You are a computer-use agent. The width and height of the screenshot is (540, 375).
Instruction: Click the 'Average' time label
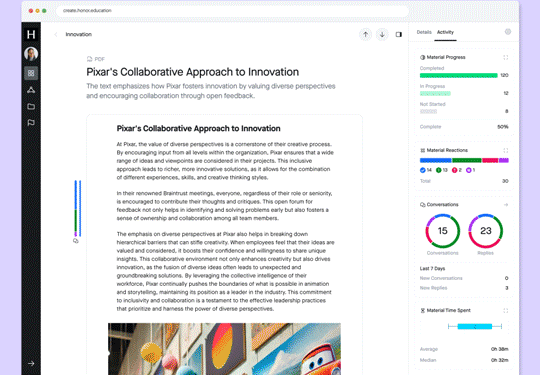point(428,349)
